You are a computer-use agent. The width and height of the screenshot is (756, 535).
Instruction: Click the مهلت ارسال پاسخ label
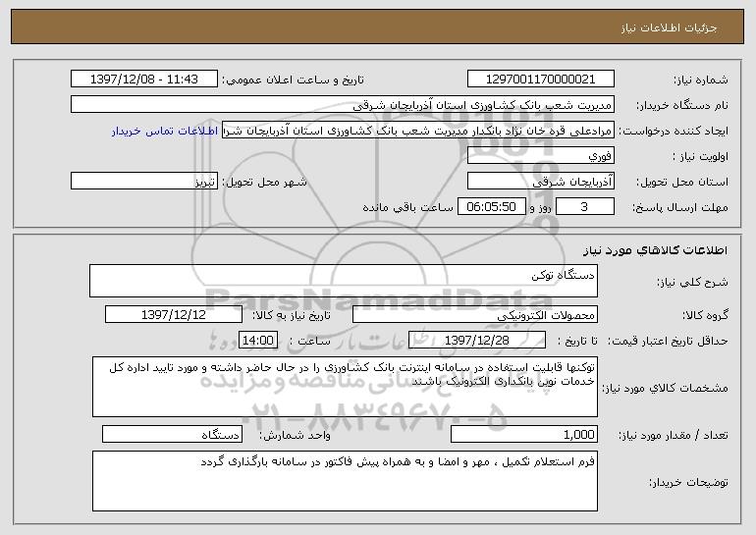[x=680, y=207]
